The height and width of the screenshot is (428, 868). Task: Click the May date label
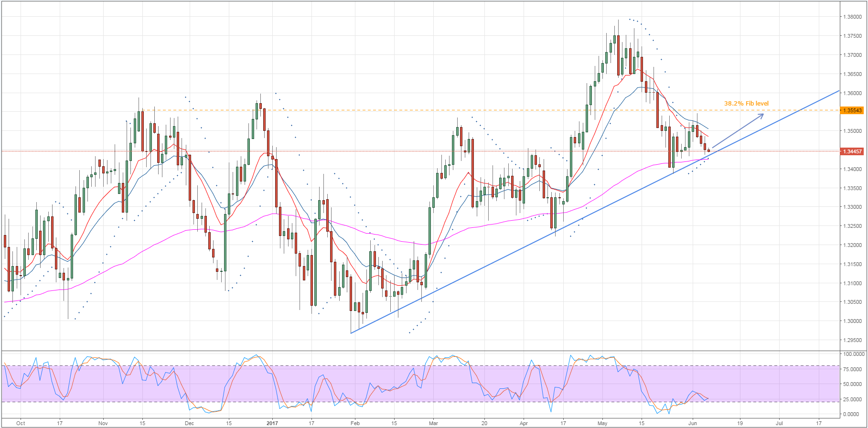[602, 423]
